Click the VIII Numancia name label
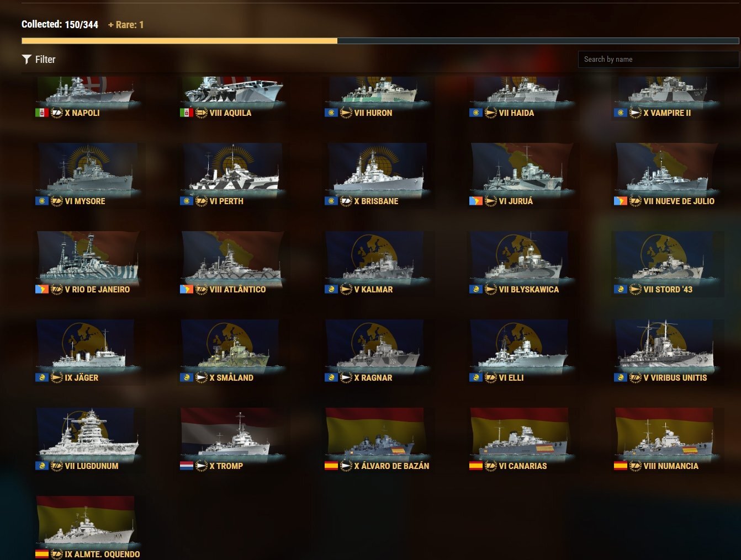 point(671,466)
